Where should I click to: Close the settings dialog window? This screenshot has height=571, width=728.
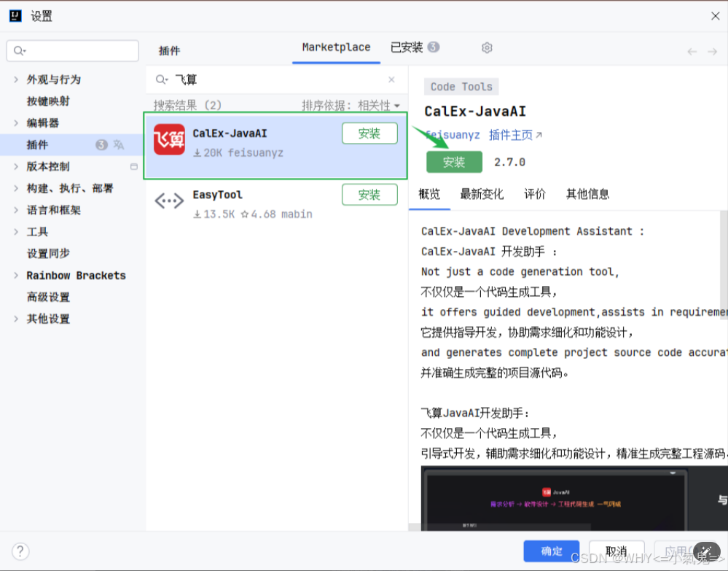pyautogui.click(x=715, y=16)
